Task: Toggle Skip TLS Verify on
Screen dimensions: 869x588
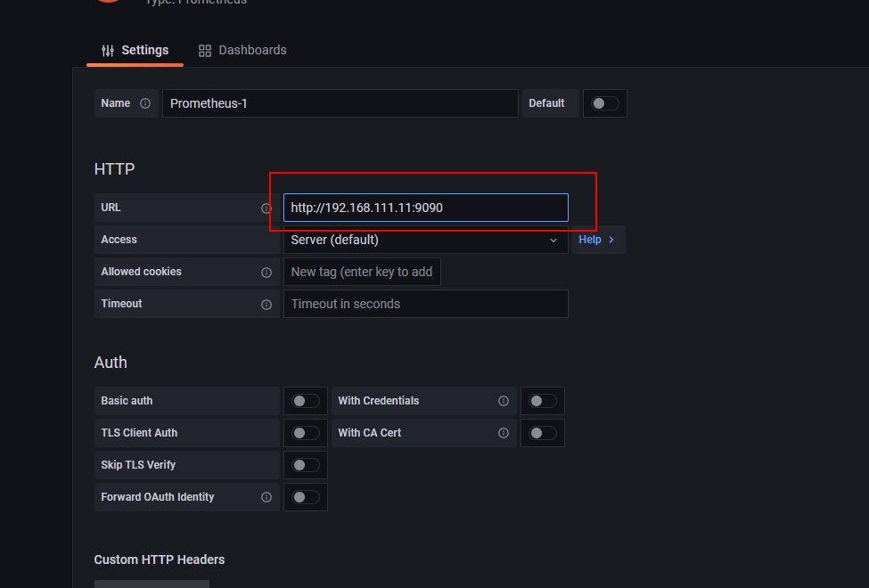Action: pyautogui.click(x=306, y=465)
